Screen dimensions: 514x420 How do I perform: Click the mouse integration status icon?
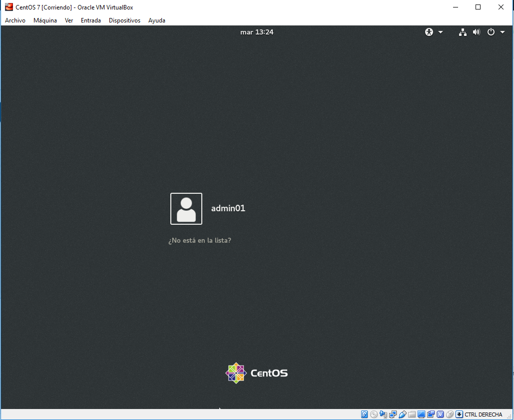click(450, 415)
